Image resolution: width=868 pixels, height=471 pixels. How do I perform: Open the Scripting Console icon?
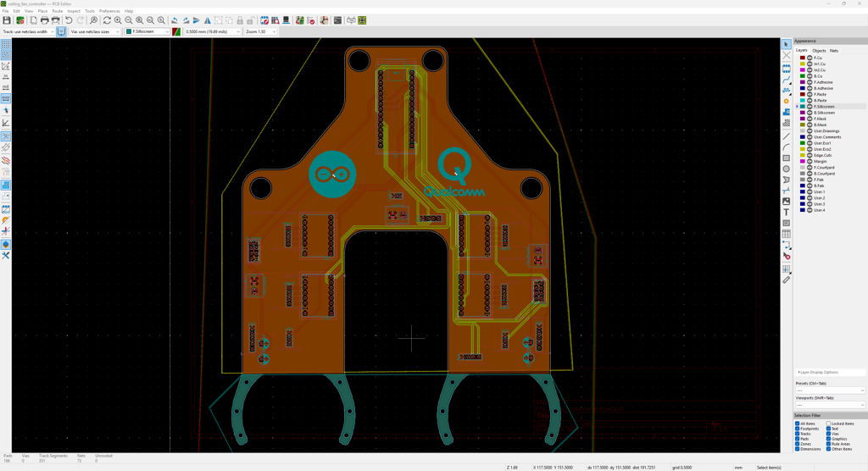pos(337,20)
